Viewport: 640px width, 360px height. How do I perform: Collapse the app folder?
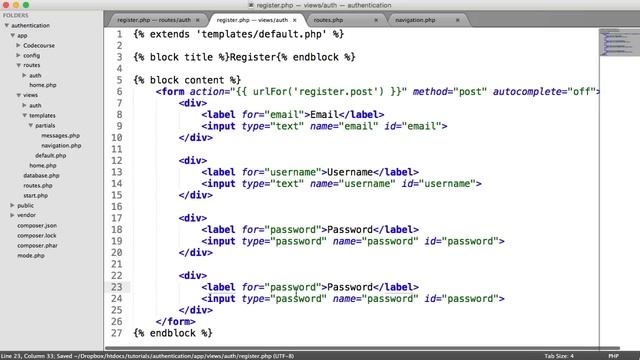click(x=13, y=36)
